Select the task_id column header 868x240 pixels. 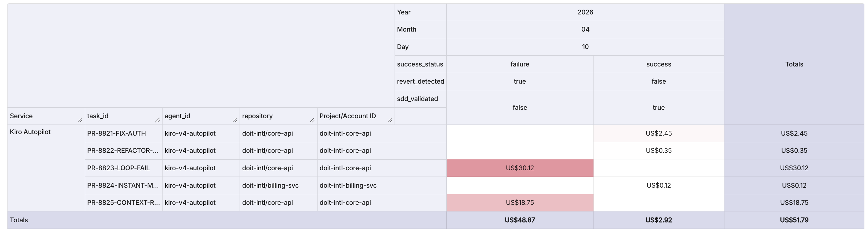124,116
